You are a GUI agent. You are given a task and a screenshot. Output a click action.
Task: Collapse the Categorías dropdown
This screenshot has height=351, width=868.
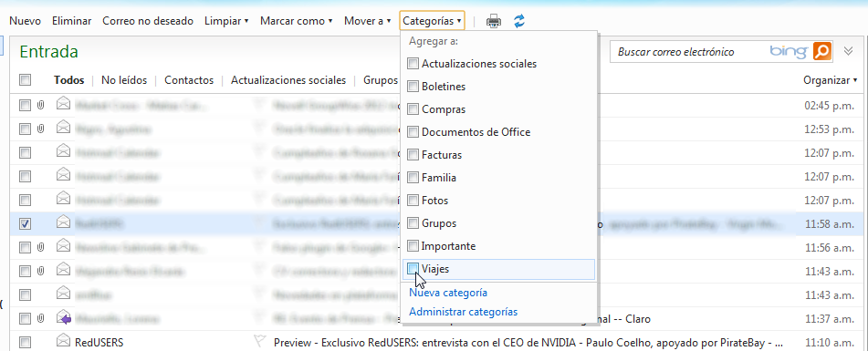tap(432, 21)
